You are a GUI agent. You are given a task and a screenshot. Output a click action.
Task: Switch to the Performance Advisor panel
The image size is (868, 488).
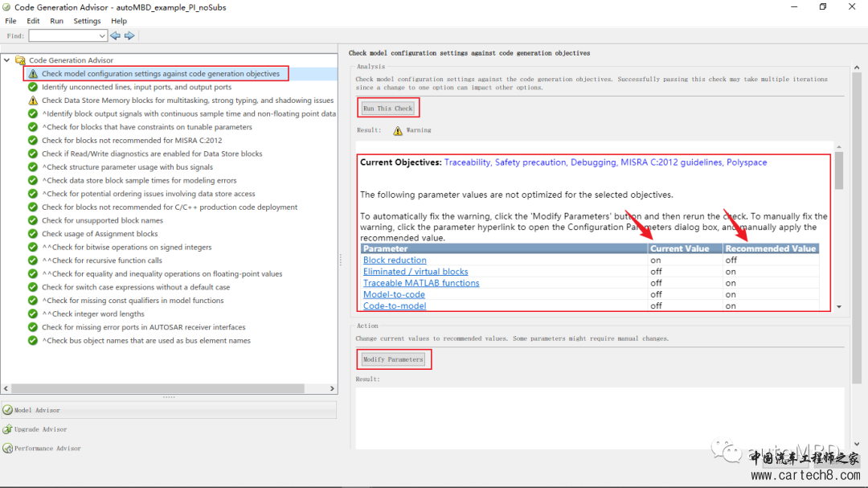(47, 448)
